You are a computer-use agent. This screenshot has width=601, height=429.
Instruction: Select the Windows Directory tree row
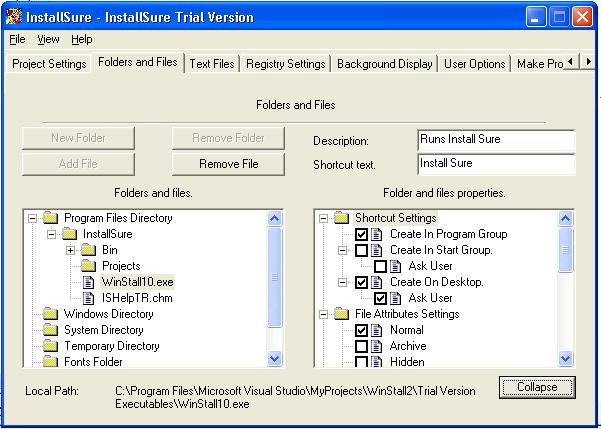pyautogui.click(x=108, y=314)
